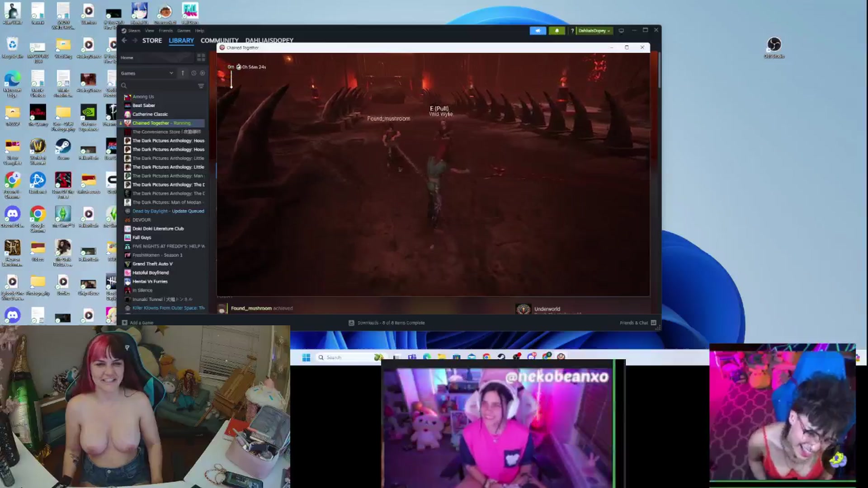Open Microsoft Teams from the taskbar
The image size is (868, 488).
[x=412, y=357]
